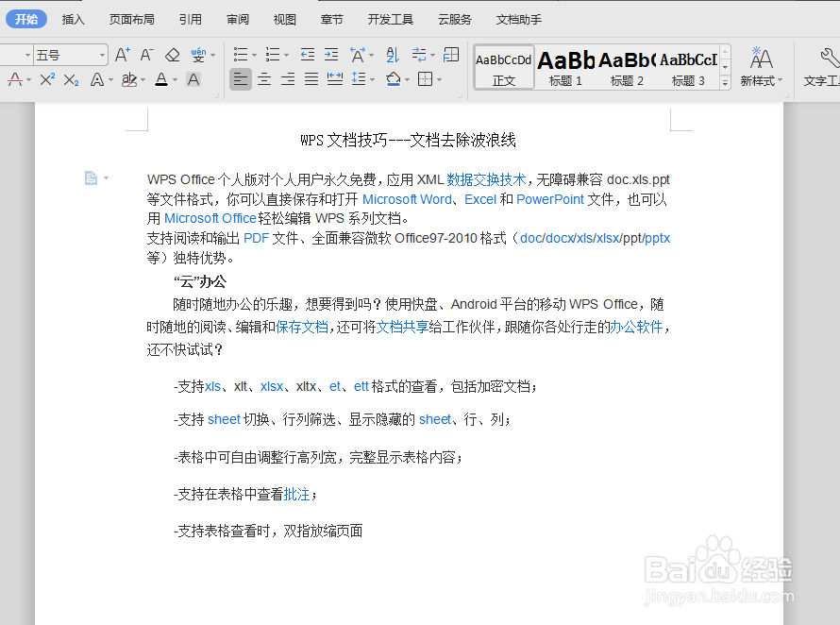Apply text highlight color
This screenshot has width=840, height=625.
click(x=129, y=80)
